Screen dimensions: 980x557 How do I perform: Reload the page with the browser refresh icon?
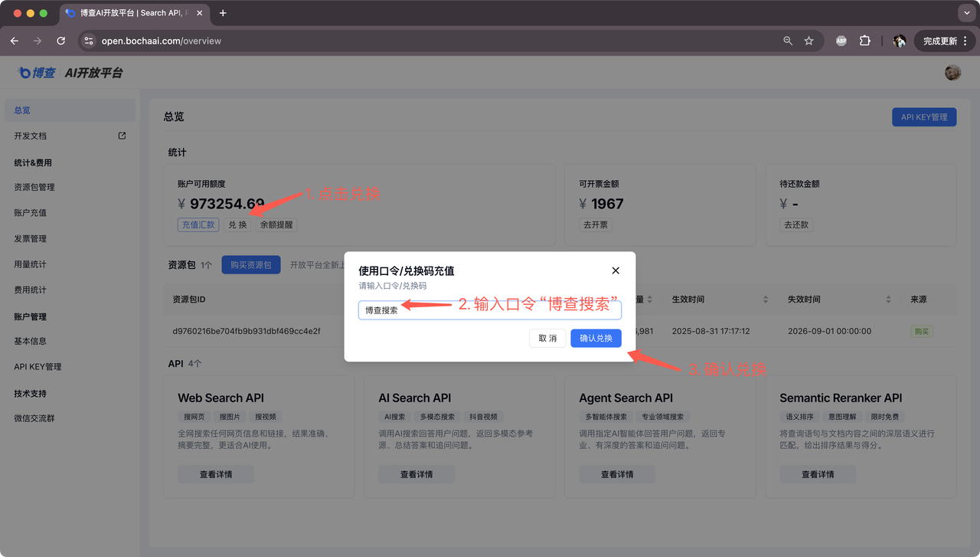(60, 41)
